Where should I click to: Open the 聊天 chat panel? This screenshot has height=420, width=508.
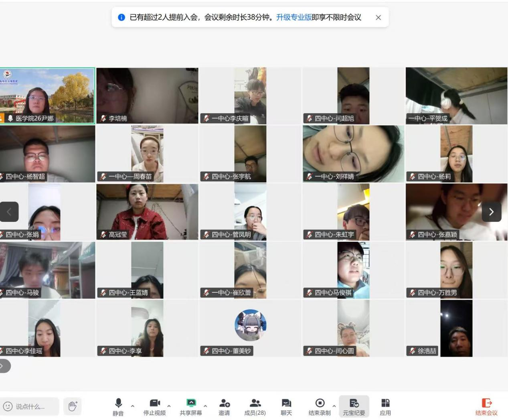click(x=286, y=406)
